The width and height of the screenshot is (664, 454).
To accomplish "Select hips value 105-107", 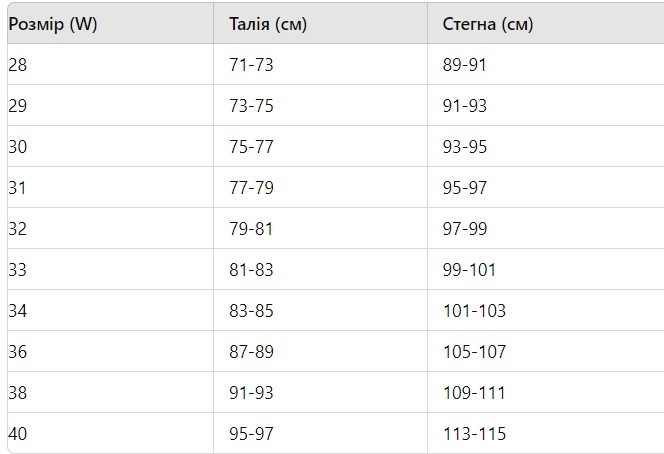I will [x=474, y=352].
